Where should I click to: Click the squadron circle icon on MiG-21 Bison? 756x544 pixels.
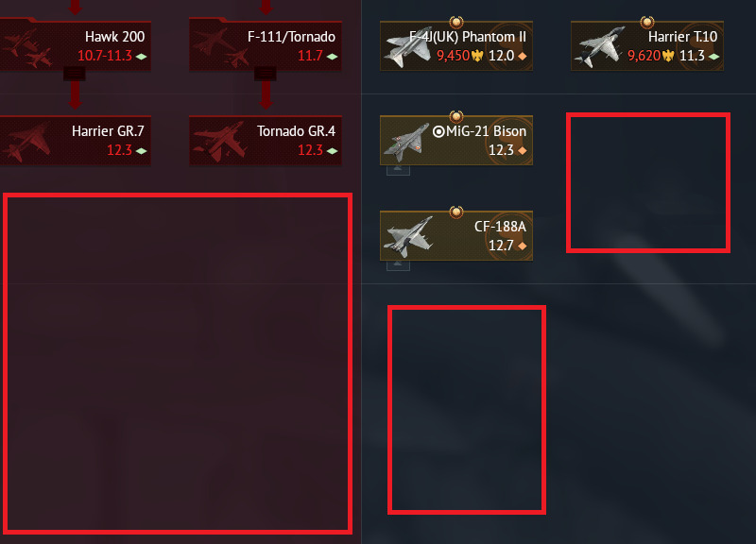[x=438, y=131]
